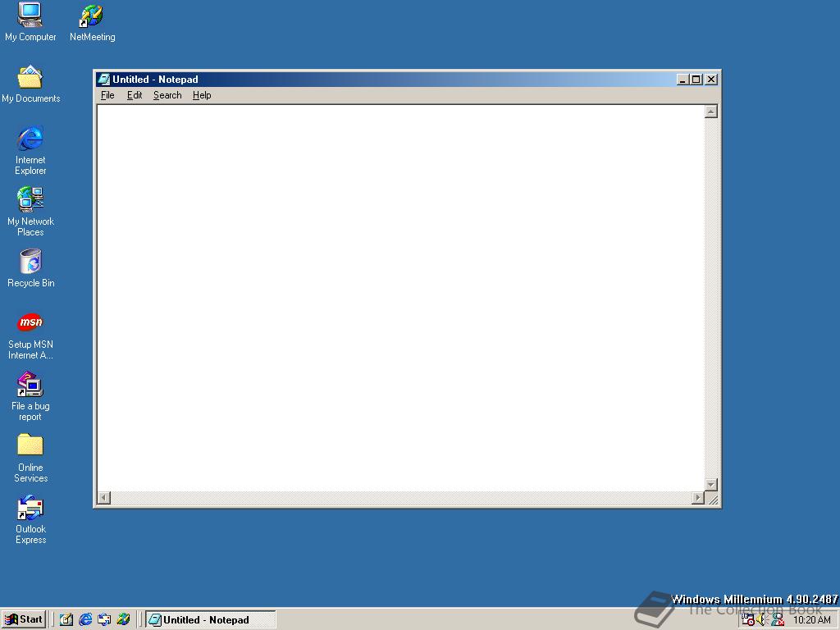Click the Untitled - Notepad taskbar button
Viewport: 840px width, 630px height.
click(211, 620)
